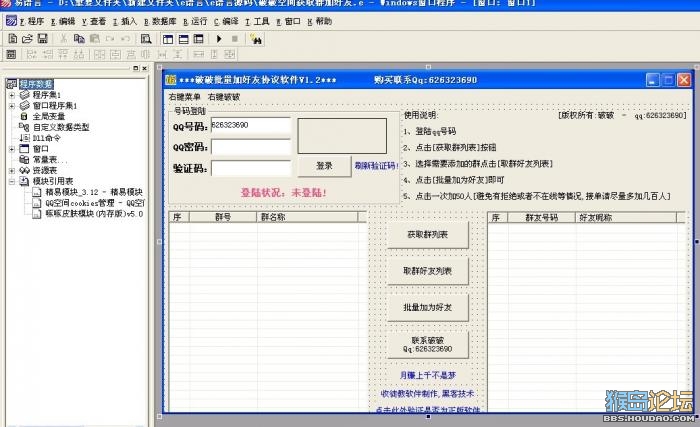Open 右键菜单 in the form menu
The width and height of the screenshot is (700, 427).
184,97
